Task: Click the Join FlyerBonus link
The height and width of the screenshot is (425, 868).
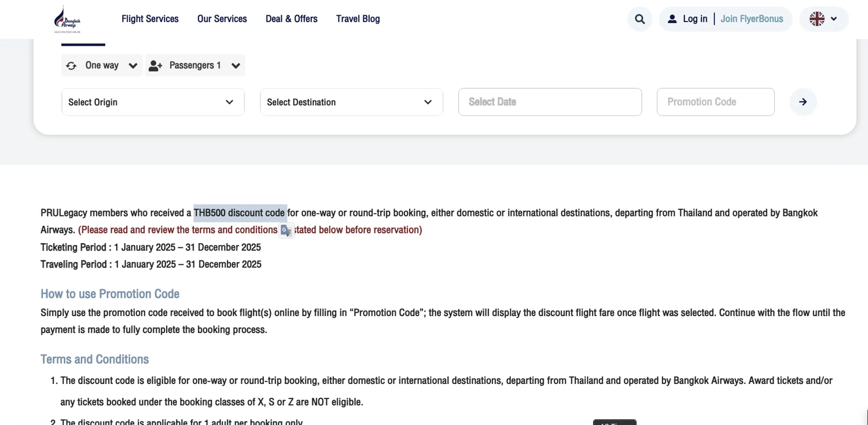Action: click(x=752, y=19)
